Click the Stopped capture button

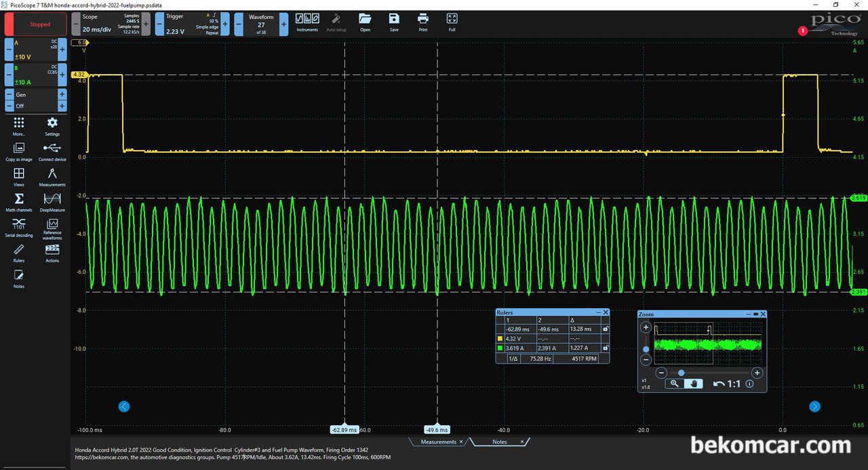36,24
